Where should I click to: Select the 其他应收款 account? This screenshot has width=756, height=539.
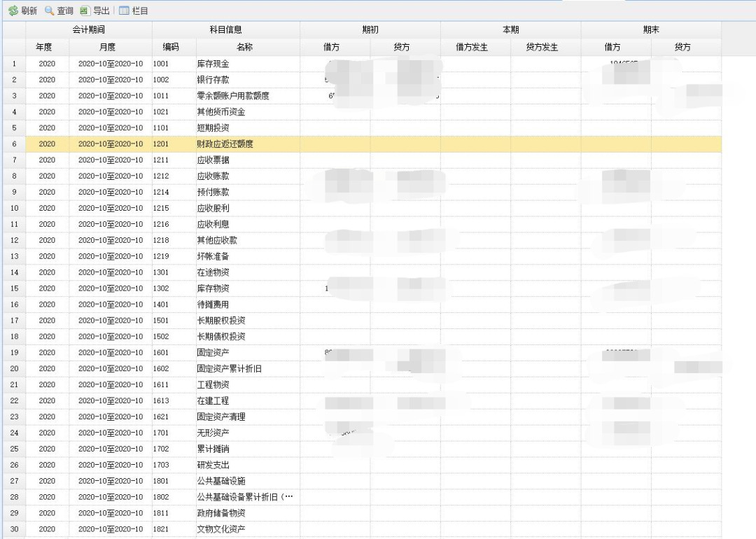(217, 240)
